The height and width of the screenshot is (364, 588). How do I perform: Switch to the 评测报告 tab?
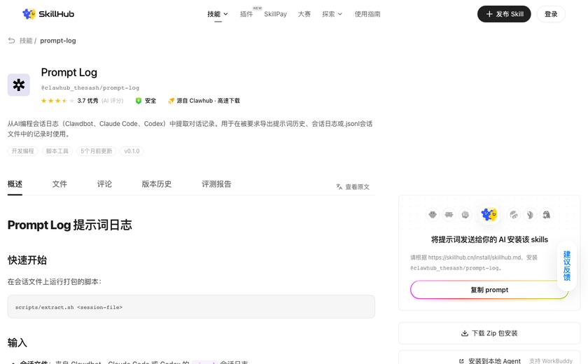coord(216,184)
